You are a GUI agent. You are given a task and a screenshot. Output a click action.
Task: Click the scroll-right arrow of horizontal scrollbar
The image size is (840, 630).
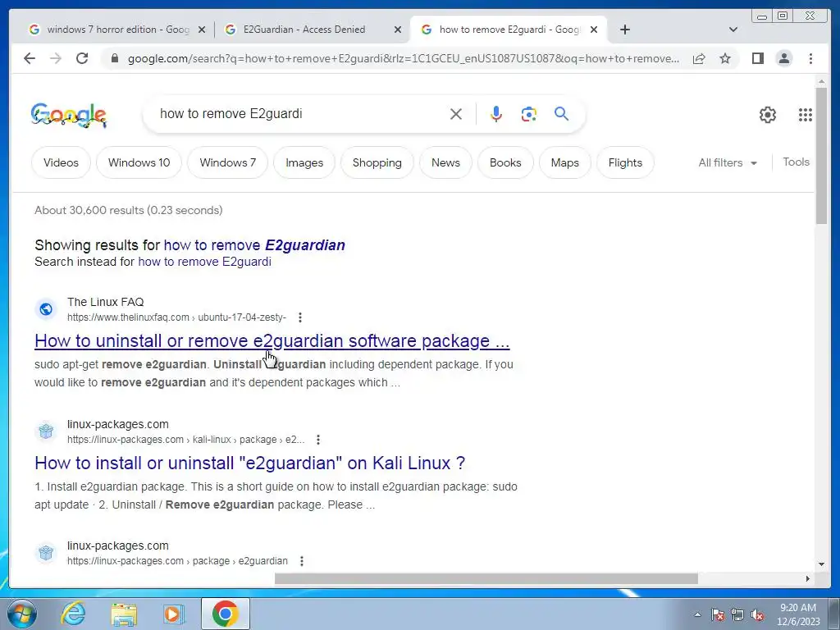[x=808, y=578]
